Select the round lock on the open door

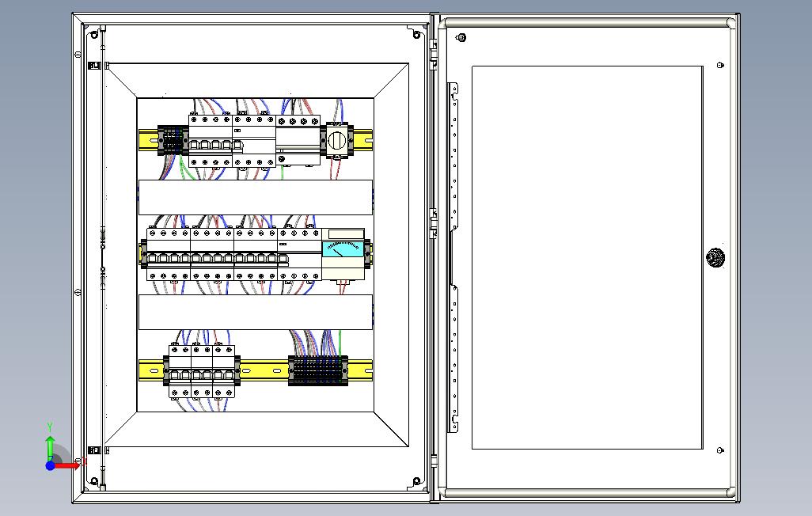[715, 257]
